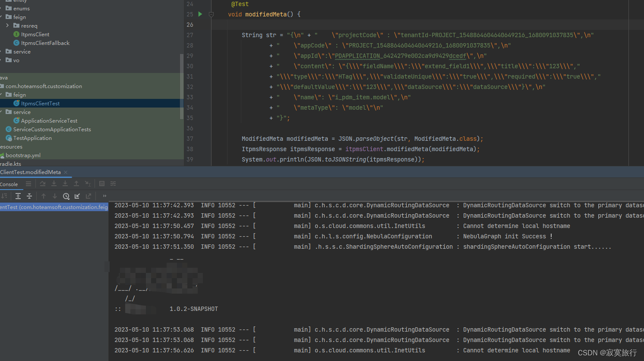Click the @Test annotation in the editor
The height and width of the screenshot is (361, 644).
pos(240,4)
